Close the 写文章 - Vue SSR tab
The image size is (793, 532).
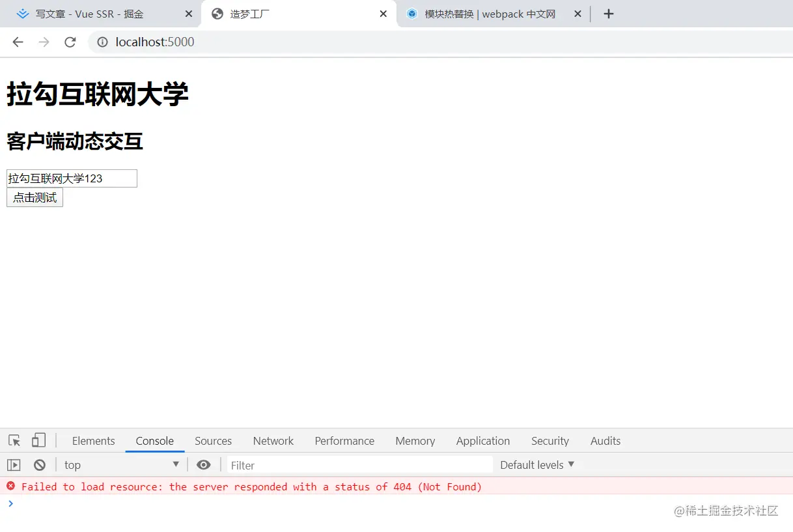pyautogui.click(x=189, y=14)
